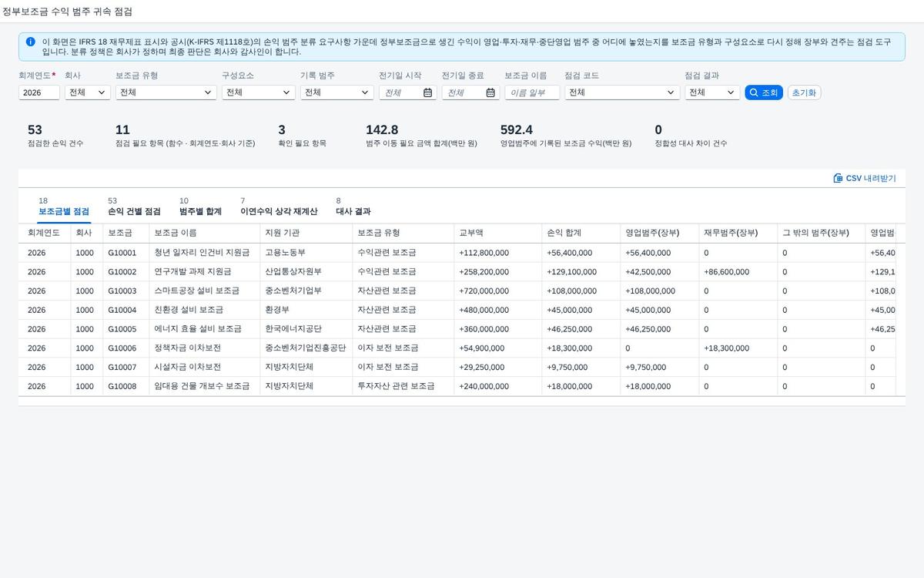Click the 592.4 영업범주 보조금 수익 figure

point(517,130)
